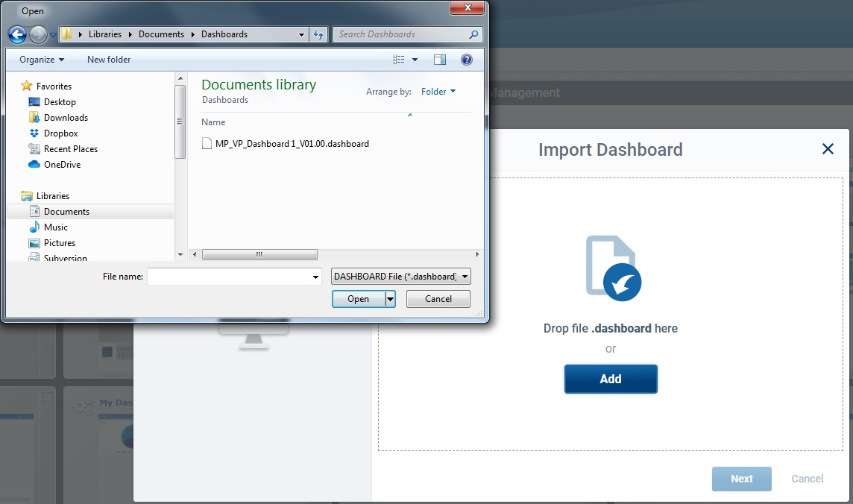Toggle sort order on the Name column

(213, 122)
